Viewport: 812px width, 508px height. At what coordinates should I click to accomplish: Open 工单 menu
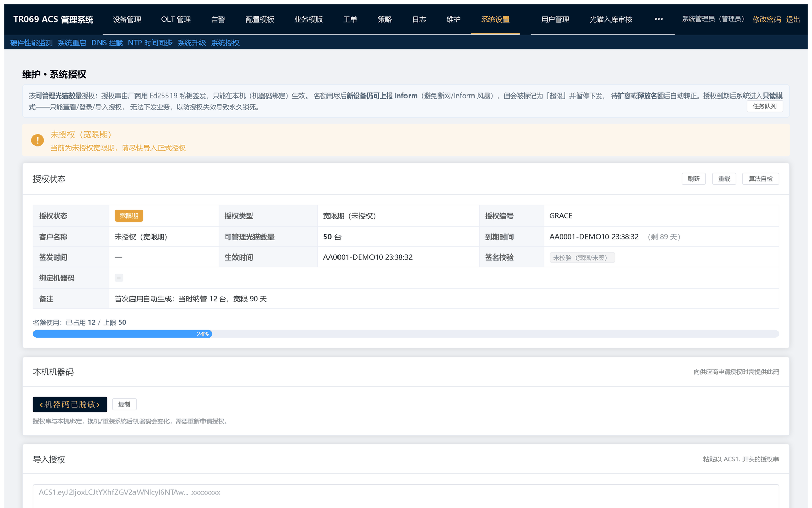click(350, 19)
